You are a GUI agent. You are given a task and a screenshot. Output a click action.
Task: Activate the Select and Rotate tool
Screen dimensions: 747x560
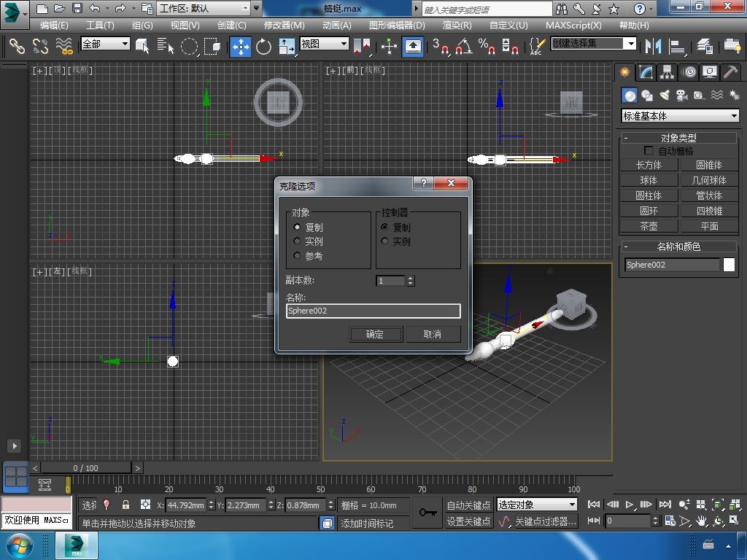263,47
